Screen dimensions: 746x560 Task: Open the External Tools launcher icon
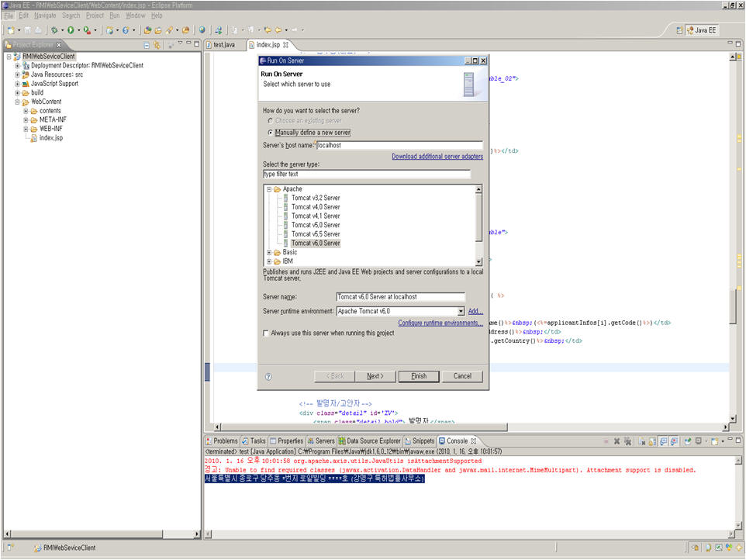click(x=85, y=30)
